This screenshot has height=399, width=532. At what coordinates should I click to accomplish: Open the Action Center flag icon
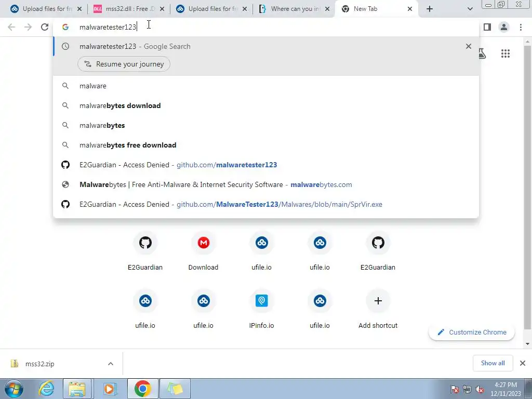point(455,389)
